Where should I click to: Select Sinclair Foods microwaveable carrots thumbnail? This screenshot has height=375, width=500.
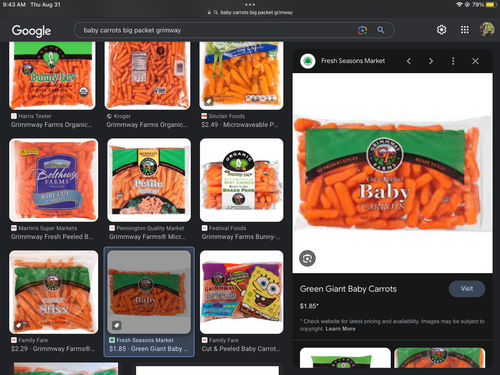click(x=241, y=76)
